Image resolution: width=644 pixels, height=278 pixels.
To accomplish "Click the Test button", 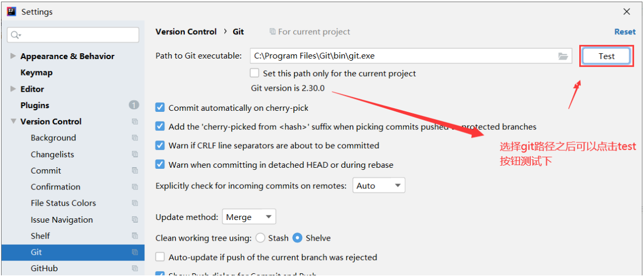I will pyautogui.click(x=606, y=56).
